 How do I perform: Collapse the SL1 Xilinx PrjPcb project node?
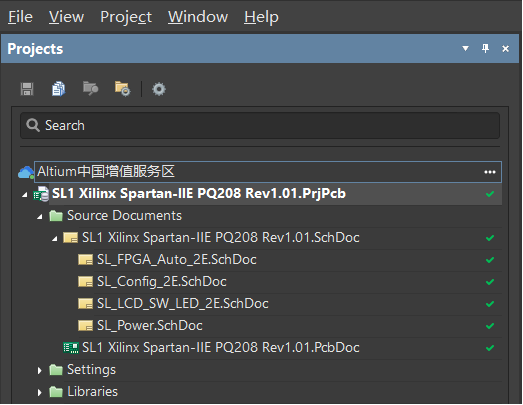click(24, 195)
